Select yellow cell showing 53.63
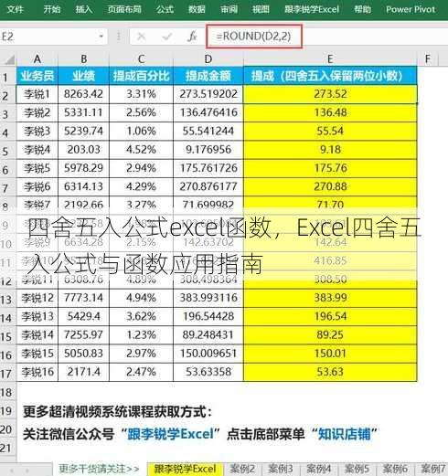This screenshot has height=476, width=448. (x=330, y=372)
